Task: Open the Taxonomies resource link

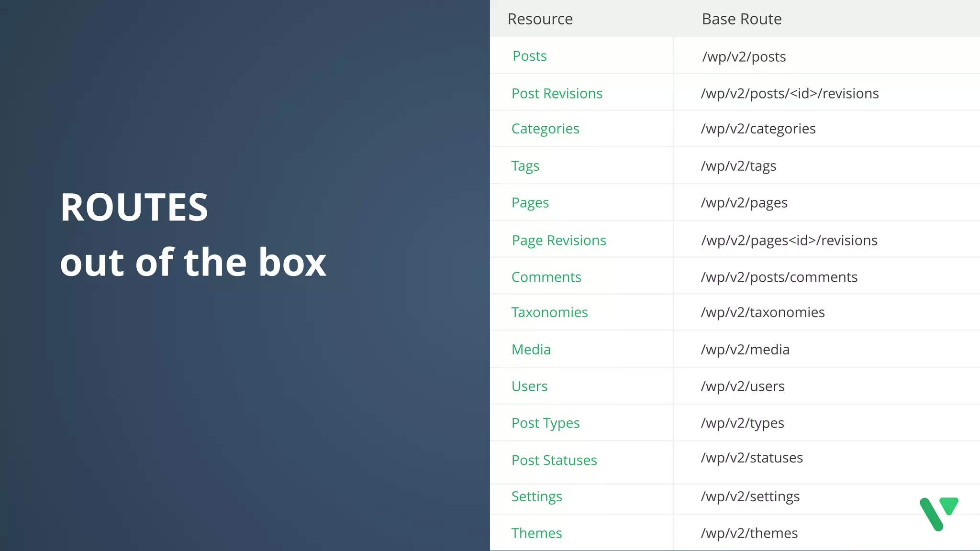Action: pyautogui.click(x=549, y=312)
